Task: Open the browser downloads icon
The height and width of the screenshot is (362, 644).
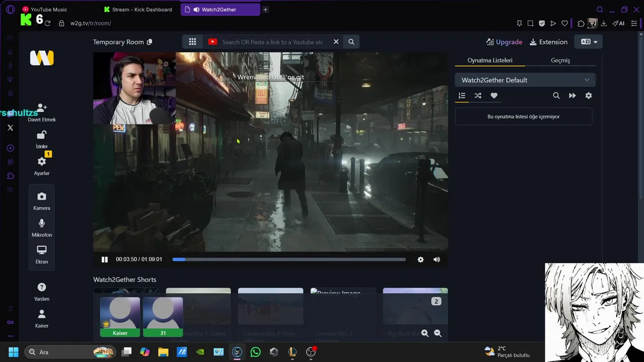Action: (x=604, y=23)
